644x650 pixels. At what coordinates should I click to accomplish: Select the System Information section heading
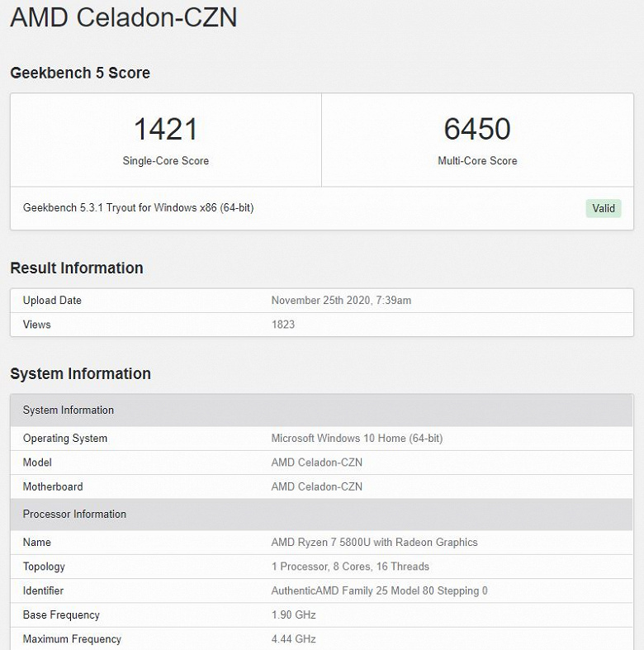(80, 373)
